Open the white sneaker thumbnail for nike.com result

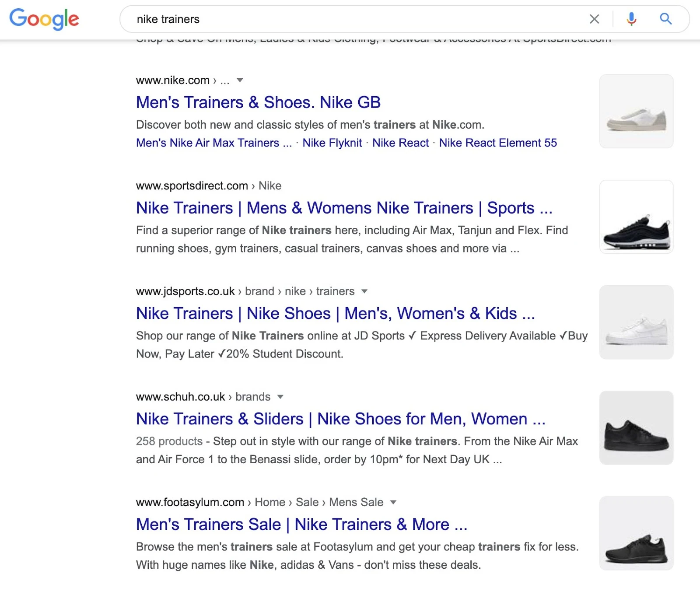point(636,111)
